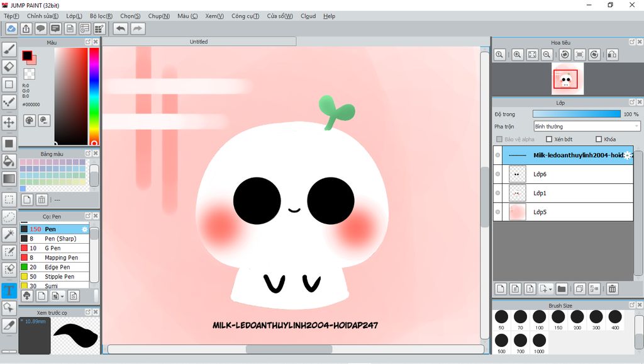Viewport: 644px width, 364px height.
Task: Select the Gradient tool
Action: [9, 178]
